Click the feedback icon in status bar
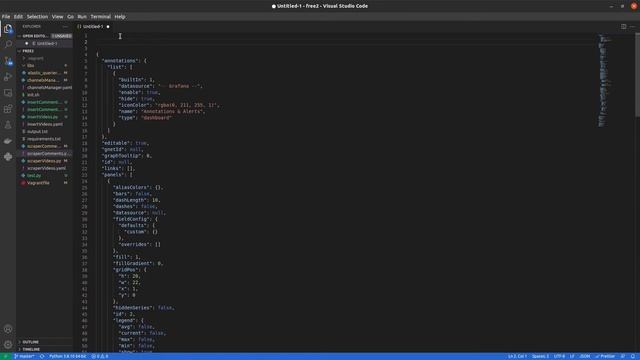The image size is (640, 360). click(x=623, y=356)
